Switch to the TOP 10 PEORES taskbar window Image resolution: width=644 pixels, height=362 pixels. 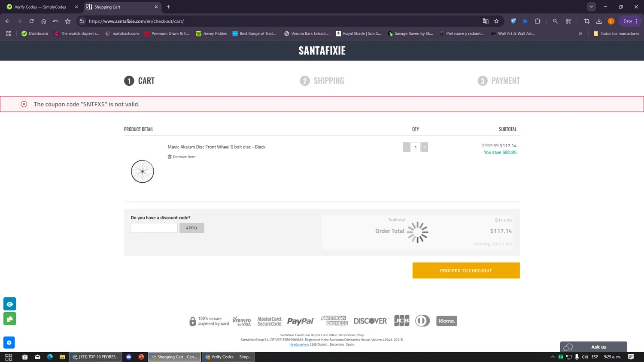click(95, 357)
